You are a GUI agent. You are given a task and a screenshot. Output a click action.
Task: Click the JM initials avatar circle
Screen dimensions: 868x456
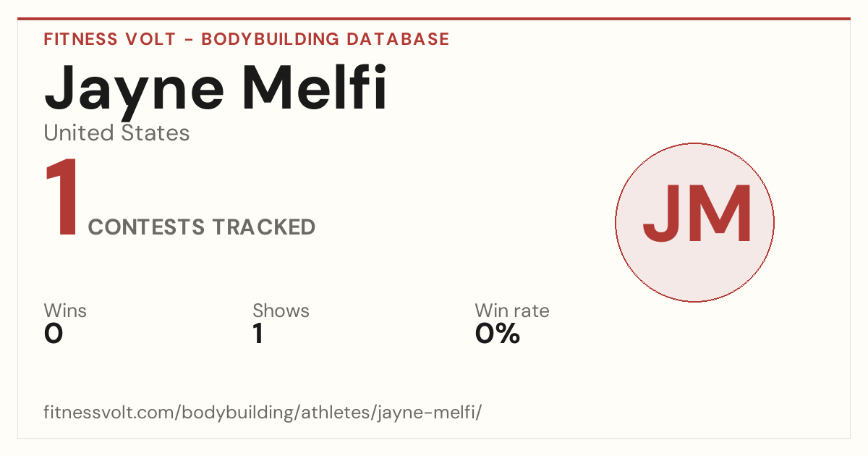tap(694, 222)
